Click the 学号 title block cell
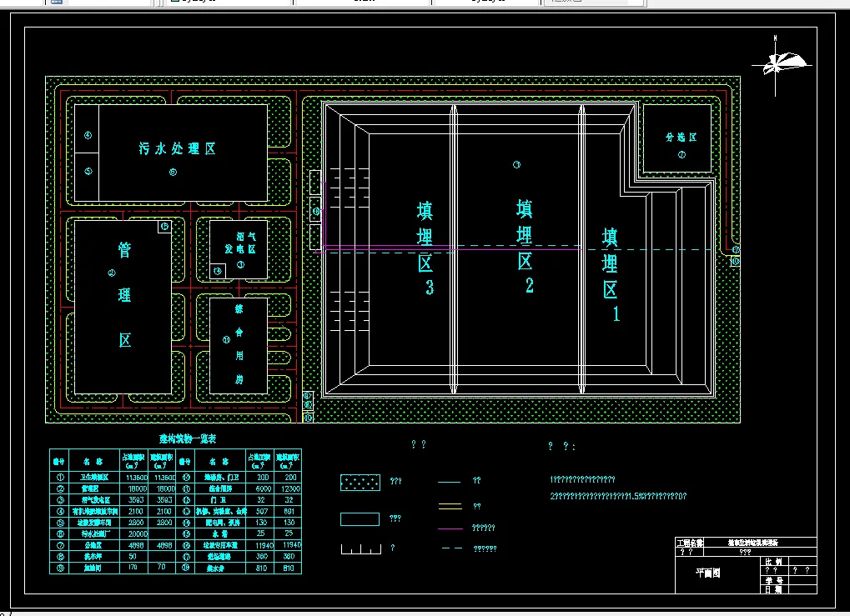850x616 pixels. [x=774, y=580]
